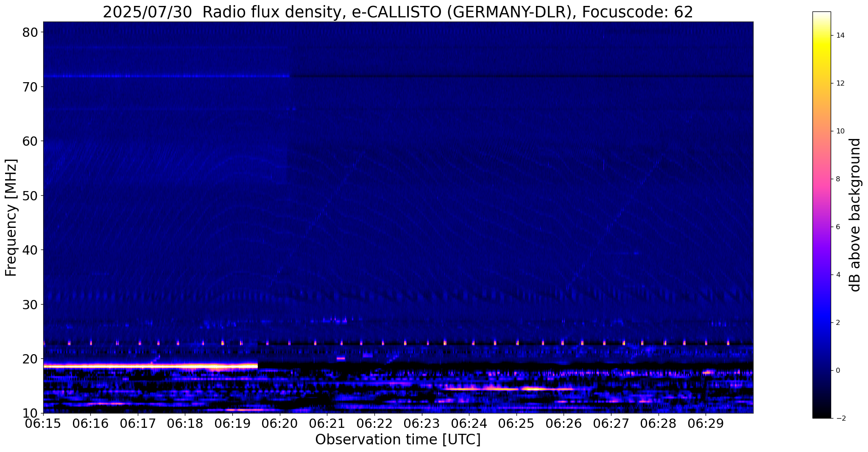This screenshot has height=452, width=868.
Task: Click the 06:15 tick label on the time axis
Action: [x=43, y=424]
